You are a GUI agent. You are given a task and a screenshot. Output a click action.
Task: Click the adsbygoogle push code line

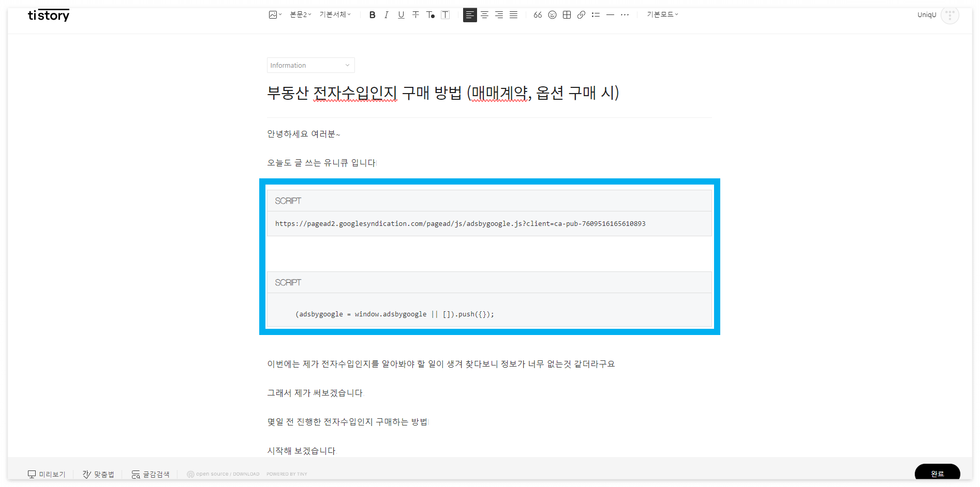click(x=394, y=314)
